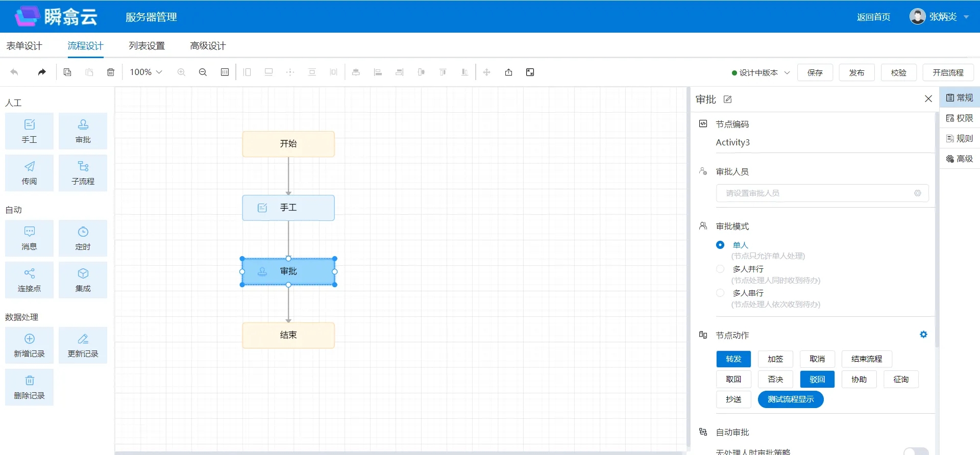This screenshot has height=455, width=980.
Task: Click the 发布 publish button
Action: click(856, 73)
